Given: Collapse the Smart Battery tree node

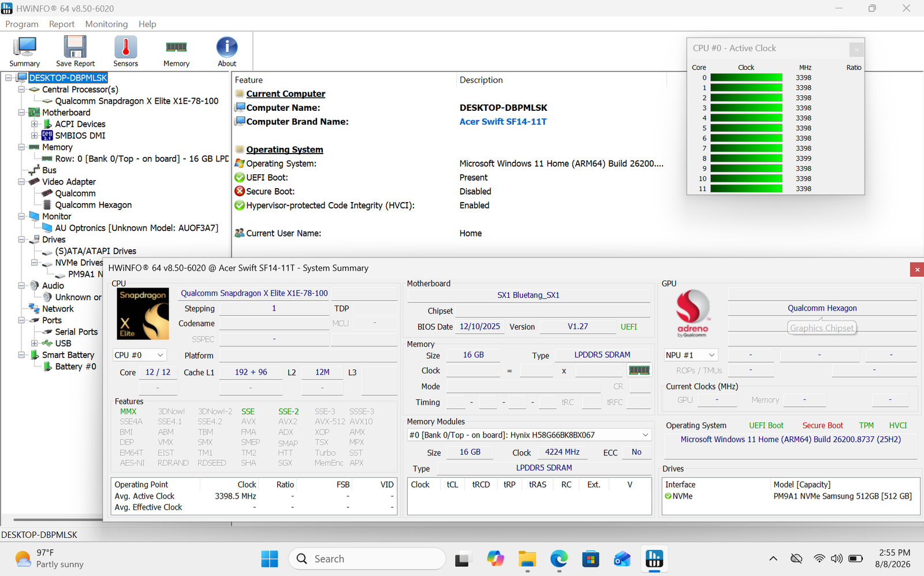Looking at the screenshot, I should (x=21, y=355).
